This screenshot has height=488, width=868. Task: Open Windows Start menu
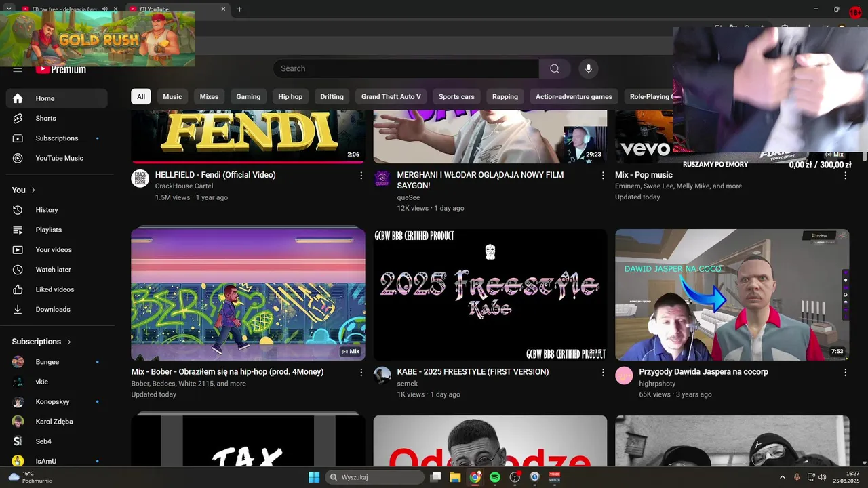(x=314, y=477)
